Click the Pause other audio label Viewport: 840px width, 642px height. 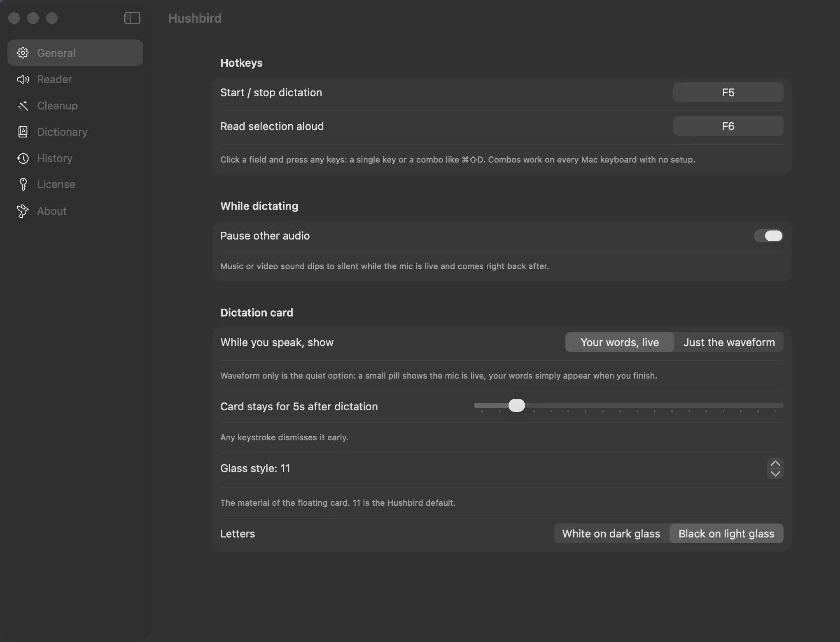pyautogui.click(x=265, y=236)
